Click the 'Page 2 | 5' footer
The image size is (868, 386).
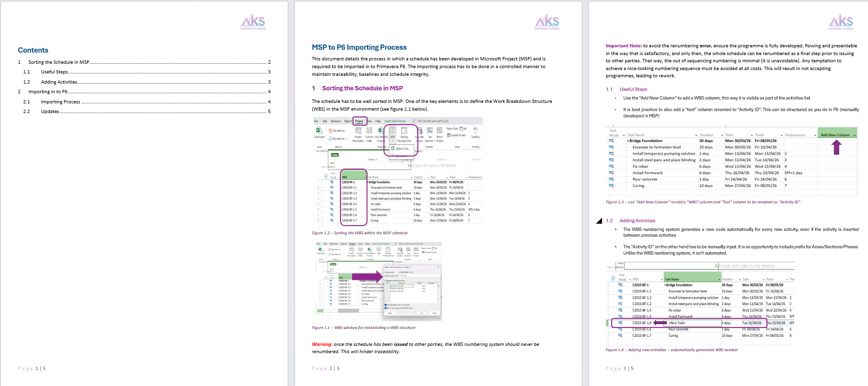[x=326, y=369]
